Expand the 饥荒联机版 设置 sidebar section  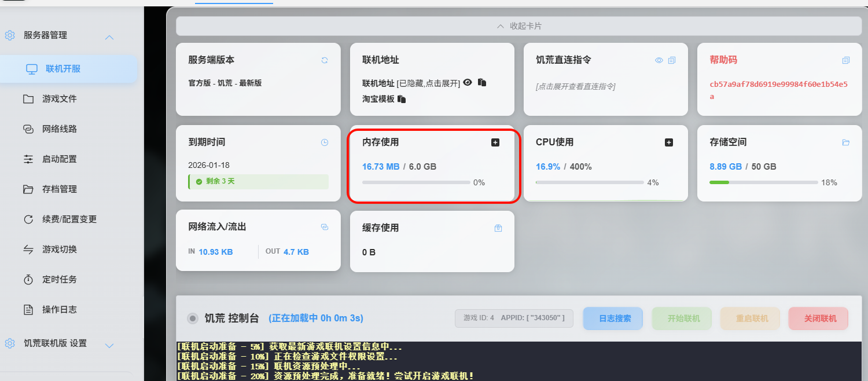click(109, 346)
